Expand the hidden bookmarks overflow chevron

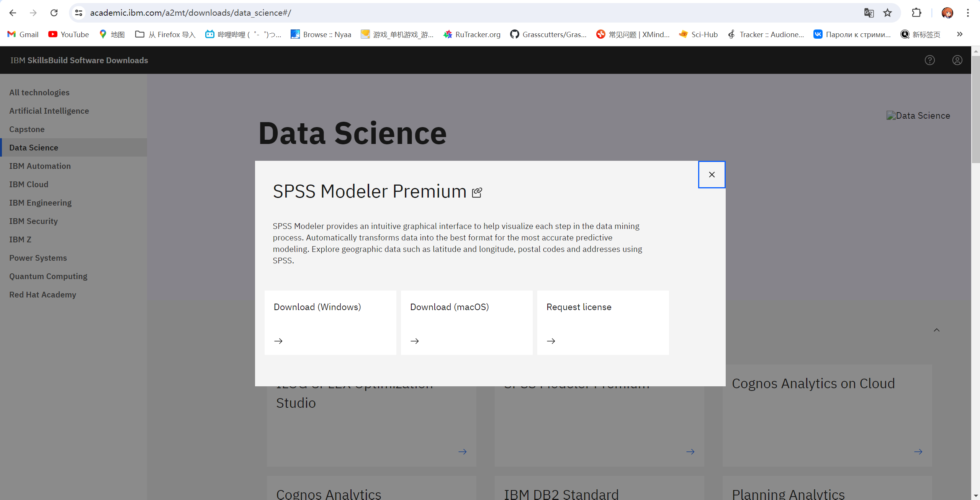(959, 34)
